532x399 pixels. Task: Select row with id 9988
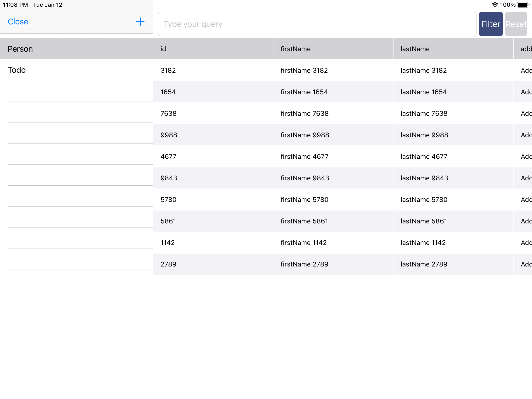pyautogui.click(x=169, y=135)
